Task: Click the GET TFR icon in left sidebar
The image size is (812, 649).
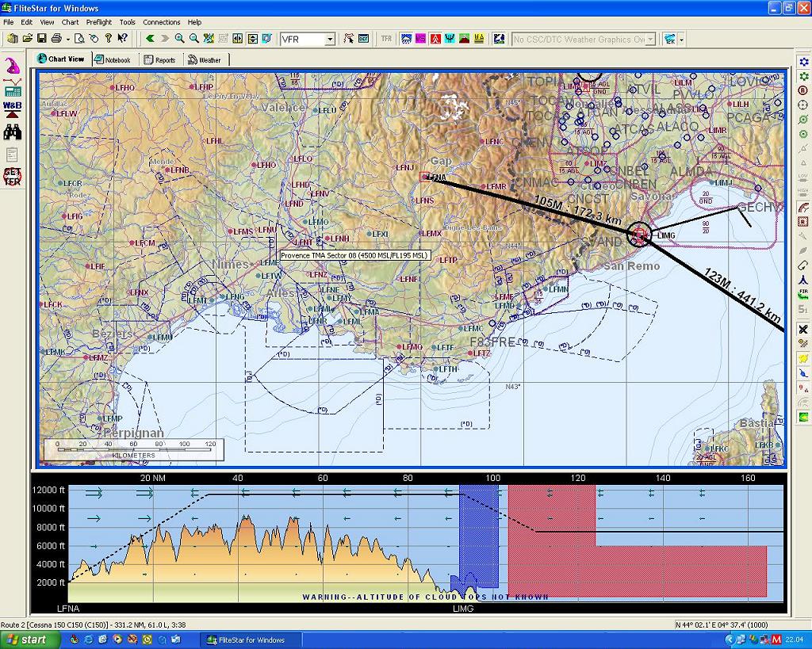Action: click(13, 177)
